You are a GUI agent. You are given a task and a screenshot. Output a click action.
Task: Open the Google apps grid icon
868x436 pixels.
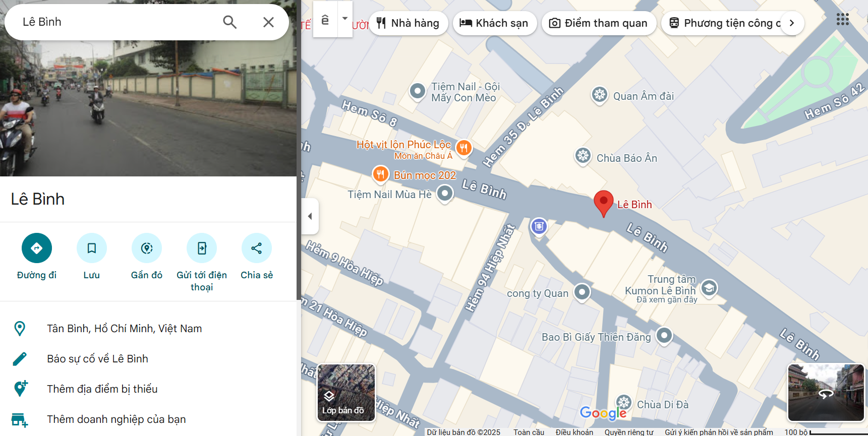pos(842,19)
